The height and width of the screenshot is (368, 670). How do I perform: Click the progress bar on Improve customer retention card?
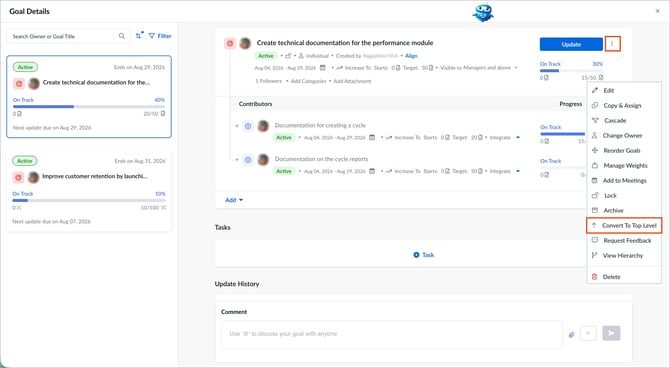click(x=89, y=200)
